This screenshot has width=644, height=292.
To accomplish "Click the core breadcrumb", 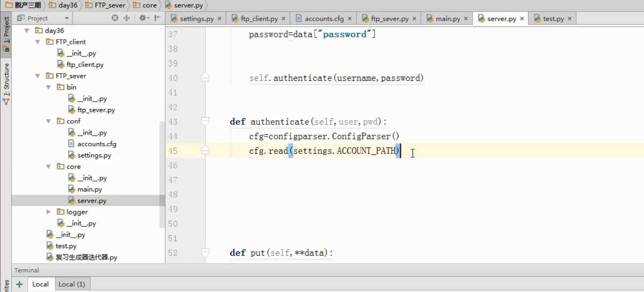I will coord(145,5).
